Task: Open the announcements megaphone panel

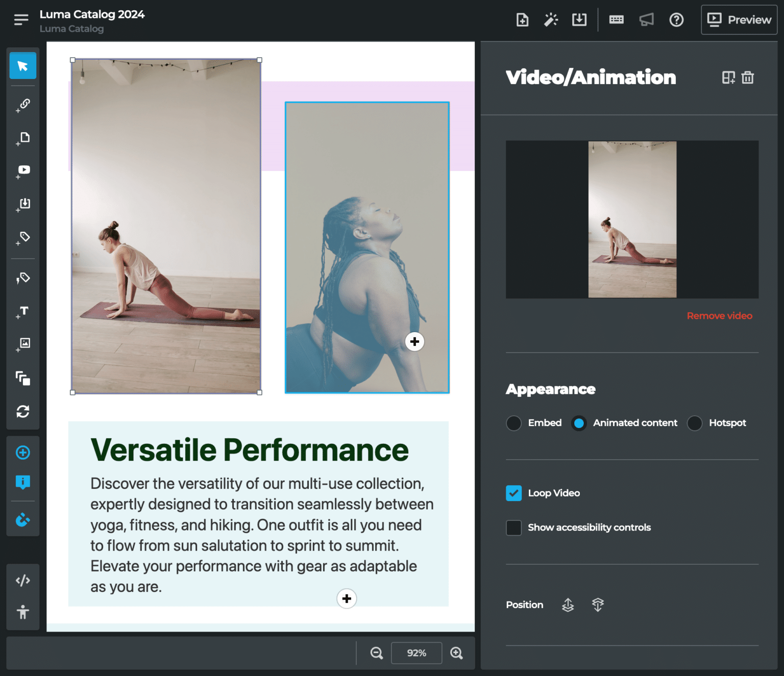Action: 646,19
